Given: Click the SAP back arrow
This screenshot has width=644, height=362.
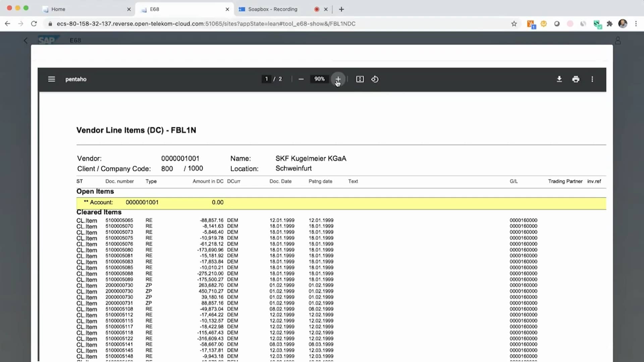Looking at the screenshot, I should tap(26, 41).
